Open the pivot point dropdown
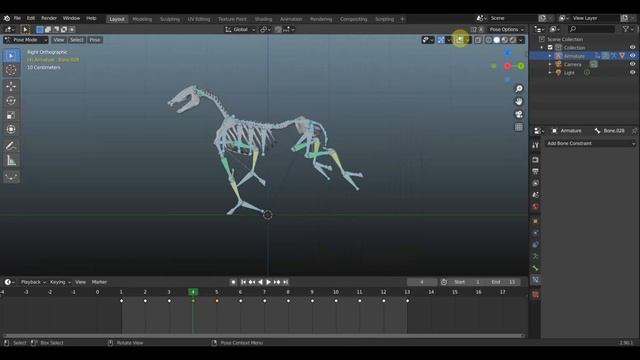The width and height of the screenshot is (640, 360). [x=266, y=29]
